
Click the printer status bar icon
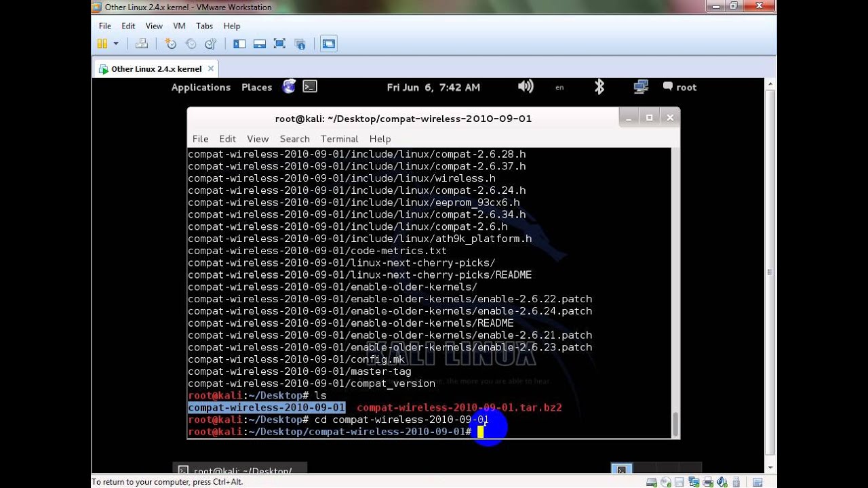pos(708,482)
